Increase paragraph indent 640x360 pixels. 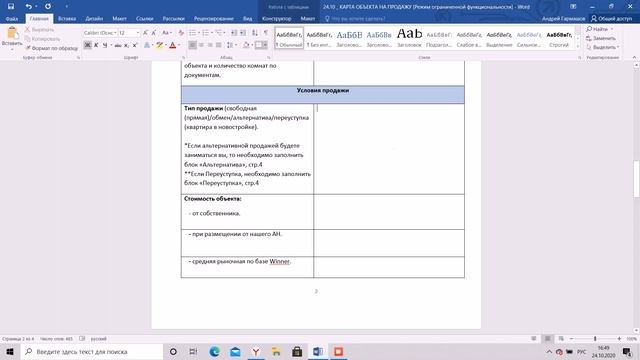[x=243, y=33]
